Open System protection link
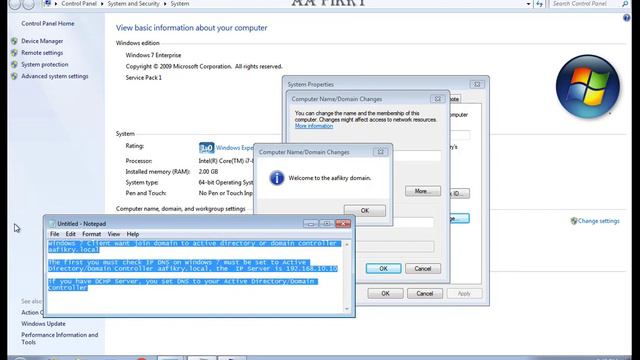Screen dimensions: 640x360 coord(45,64)
